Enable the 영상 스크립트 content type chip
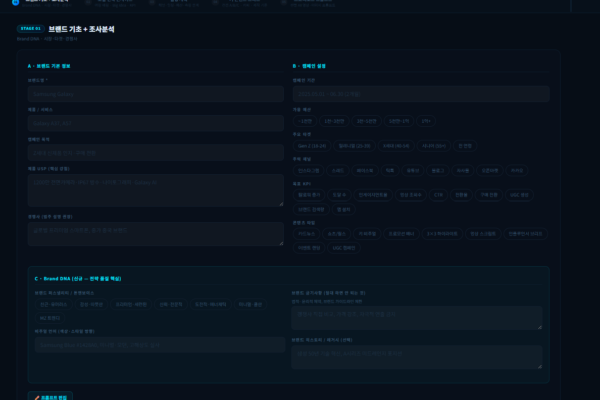The width and height of the screenshot is (600, 400). [x=483, y=234]
